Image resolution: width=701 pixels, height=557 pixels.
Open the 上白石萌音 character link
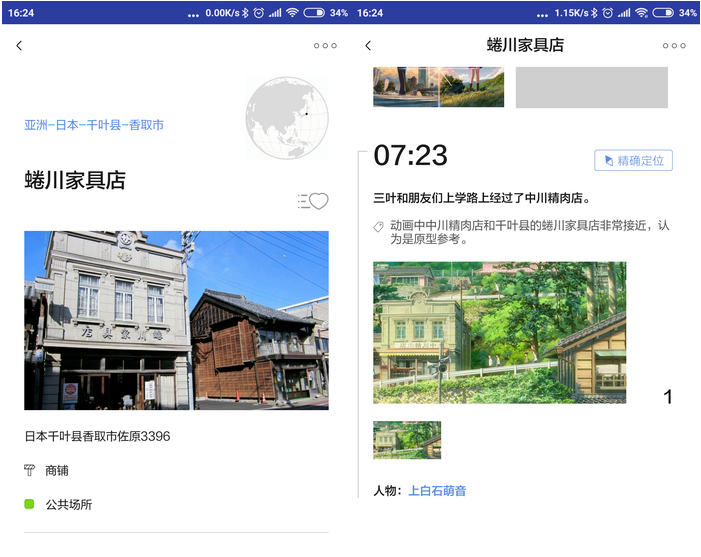click(x=437, y=491)
